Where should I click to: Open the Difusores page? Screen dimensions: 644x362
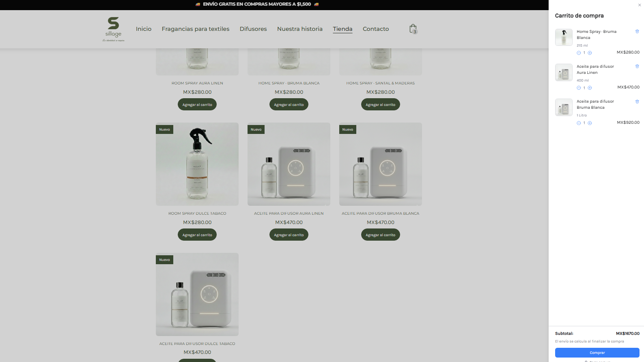[253, 29]
